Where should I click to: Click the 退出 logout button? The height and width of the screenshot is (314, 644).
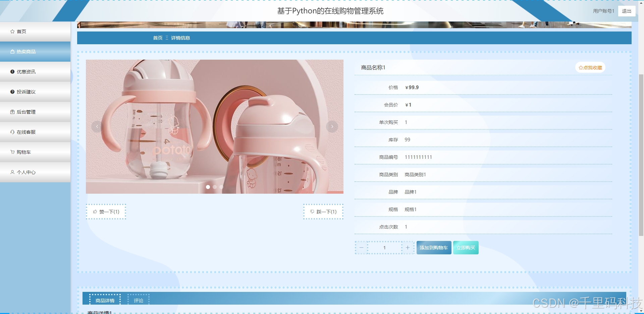627,11
